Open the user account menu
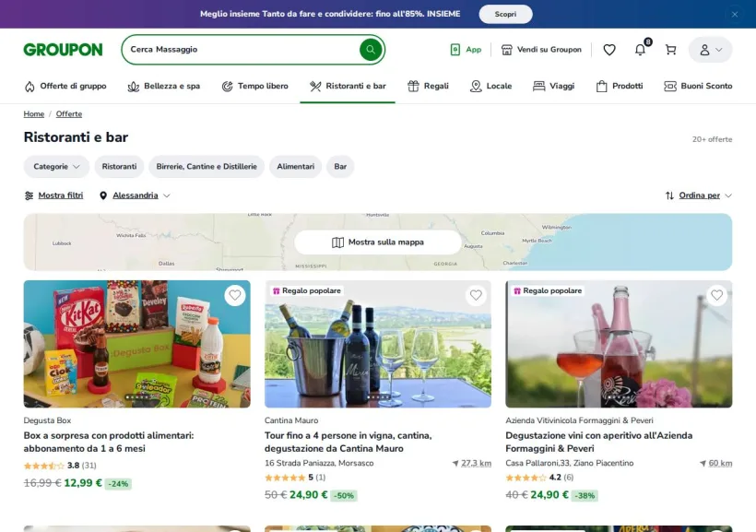The image size is (756, 532). (x=710, y=50)
